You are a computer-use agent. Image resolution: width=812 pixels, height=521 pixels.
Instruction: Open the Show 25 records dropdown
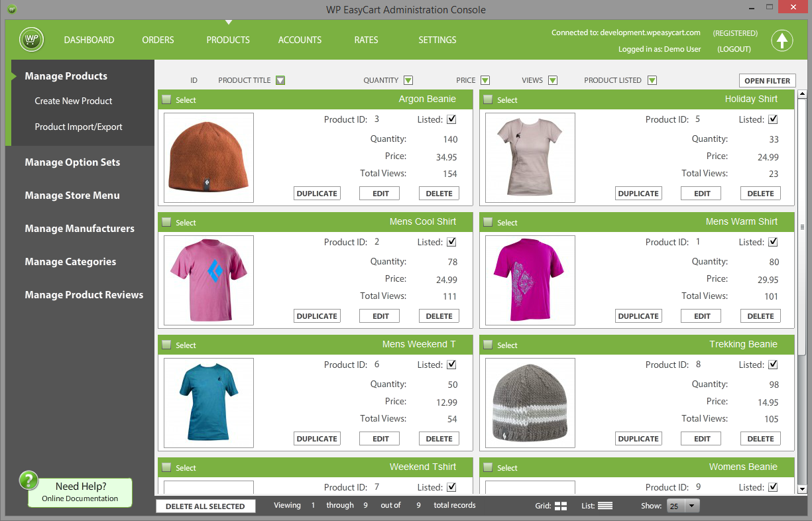click(683, 506)
